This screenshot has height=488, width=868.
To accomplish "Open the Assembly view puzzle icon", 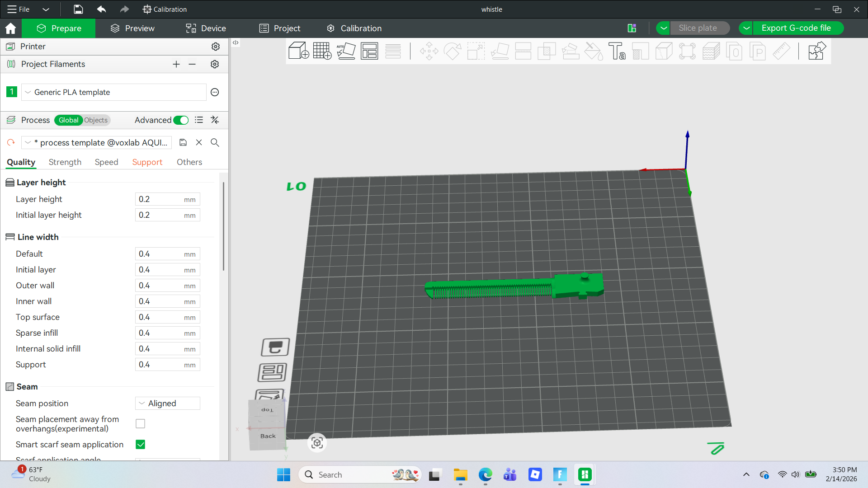I will click(x=816, y=51).
